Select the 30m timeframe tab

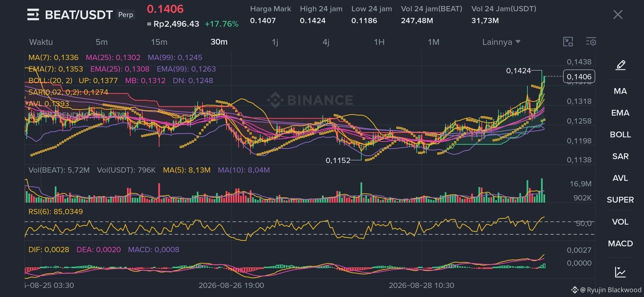point(219,42)
